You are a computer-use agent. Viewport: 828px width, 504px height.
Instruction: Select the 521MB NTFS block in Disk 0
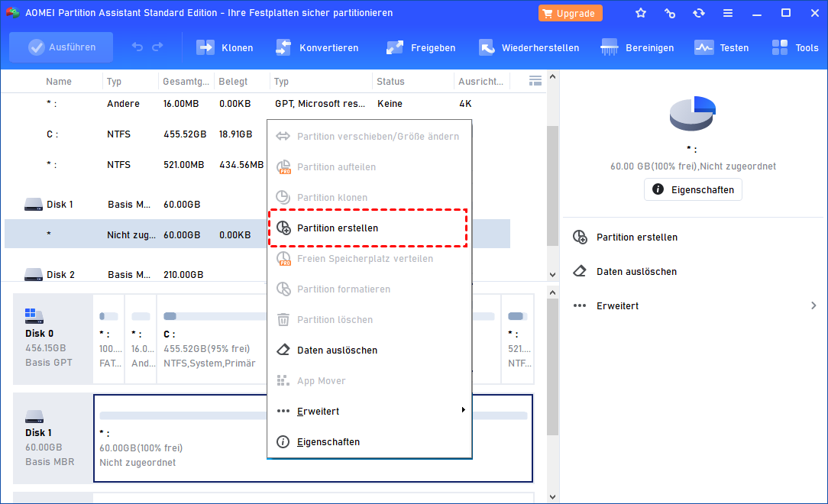coord(518,339)
